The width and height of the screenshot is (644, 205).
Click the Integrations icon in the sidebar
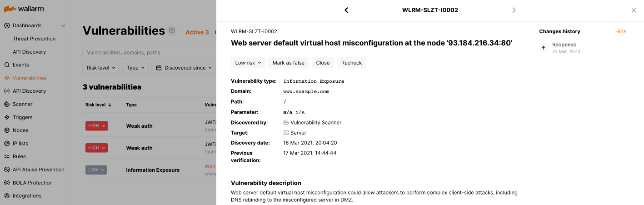[x=7, y=196]
